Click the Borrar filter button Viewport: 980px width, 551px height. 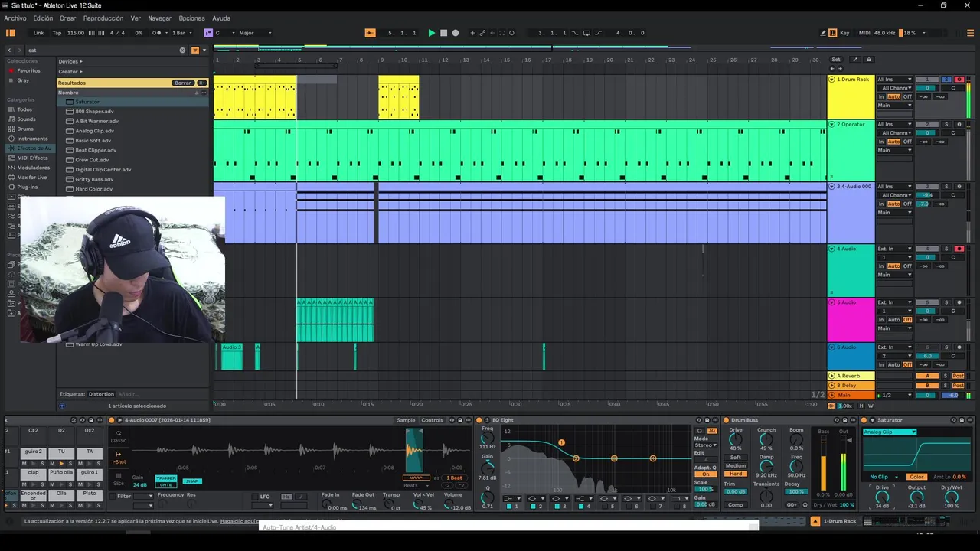coord(182,83)
